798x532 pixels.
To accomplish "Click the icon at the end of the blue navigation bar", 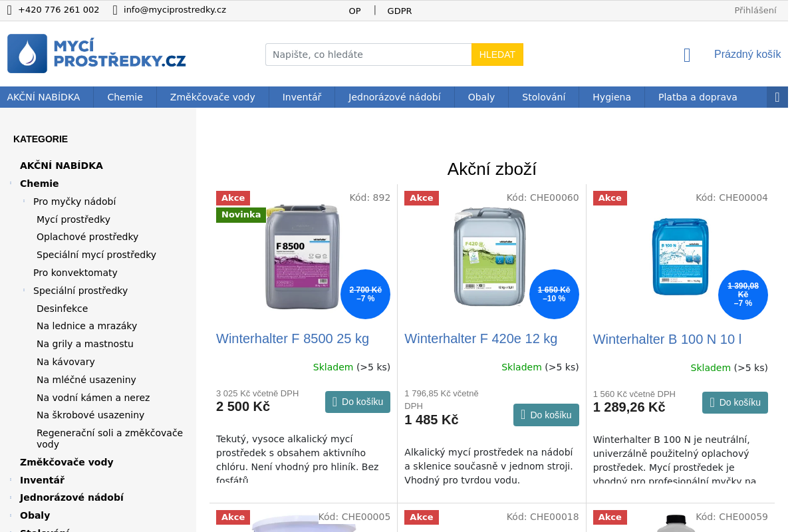I will (777, 97).
